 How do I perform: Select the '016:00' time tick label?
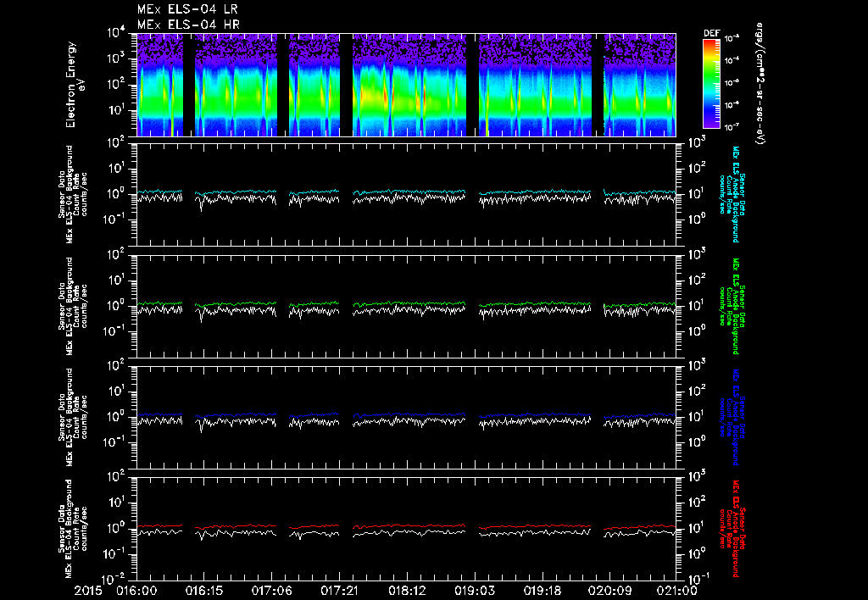point(136,591)
